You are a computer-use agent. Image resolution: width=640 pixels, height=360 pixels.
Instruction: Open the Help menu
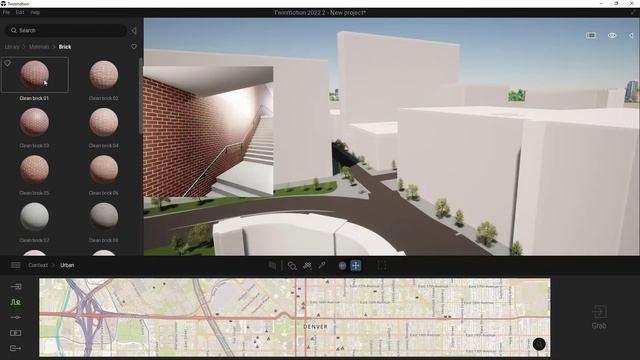pos(35,13)
